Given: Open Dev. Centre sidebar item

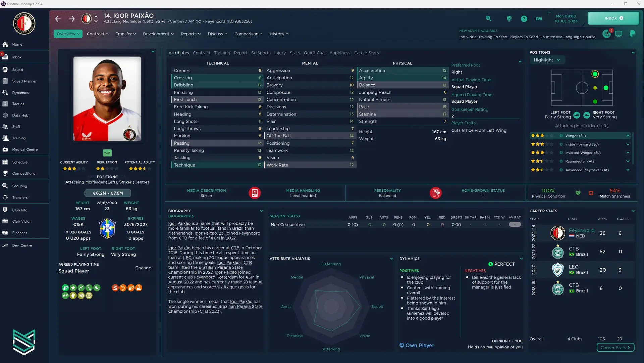Looking at the screenshot, I should click(x=24, y=245).
